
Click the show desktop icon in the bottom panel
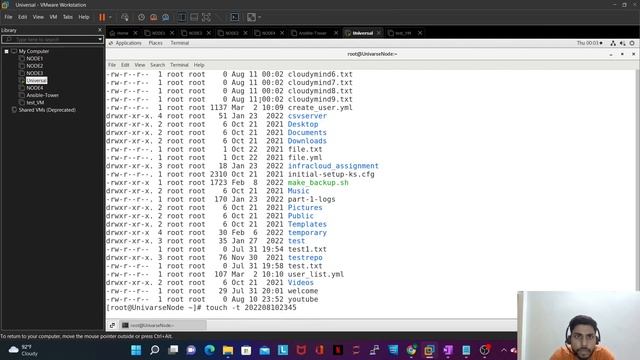[112, 325]
